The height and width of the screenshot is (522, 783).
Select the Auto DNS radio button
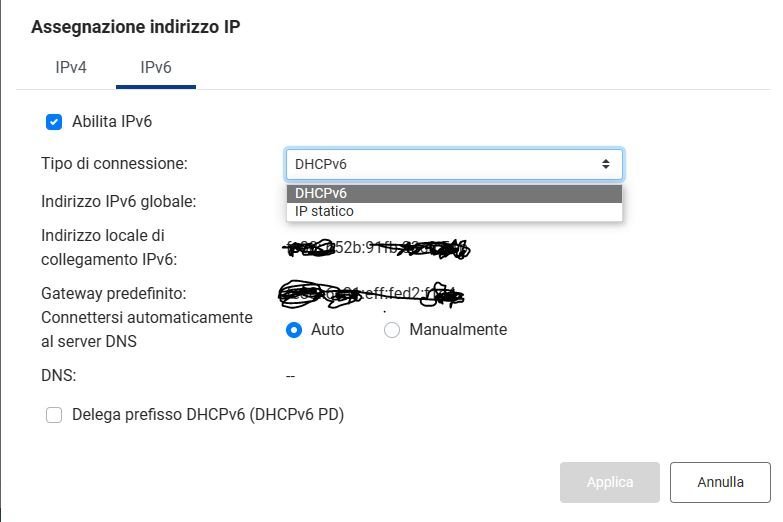point(294,330)
